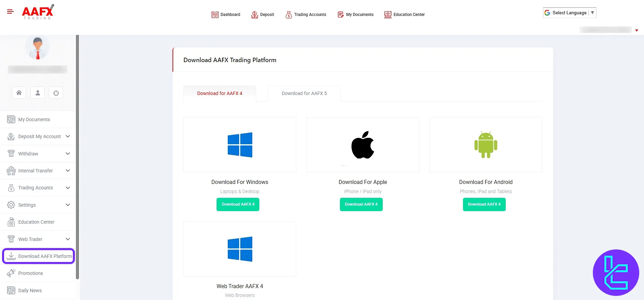The height and width of the screenshot is (300, 644).
Task: Click the Daily News sidebar icon
Action: 11,290
